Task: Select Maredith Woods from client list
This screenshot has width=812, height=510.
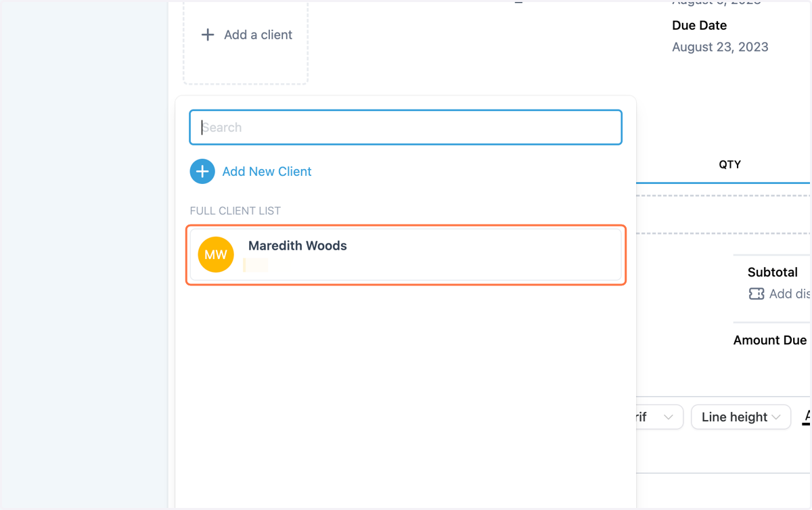Action: pyautogui.click(x=405, y=255)
